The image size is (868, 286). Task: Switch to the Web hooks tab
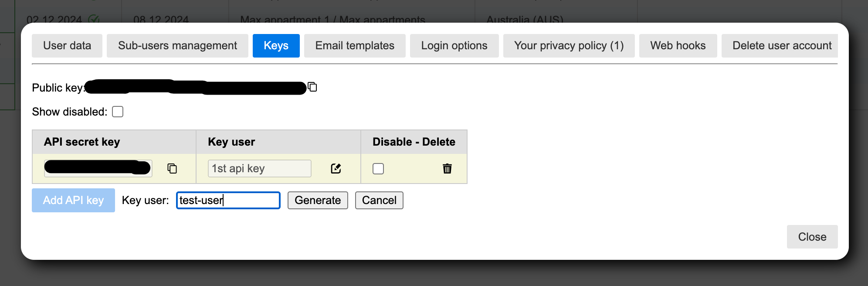point(678,46)
